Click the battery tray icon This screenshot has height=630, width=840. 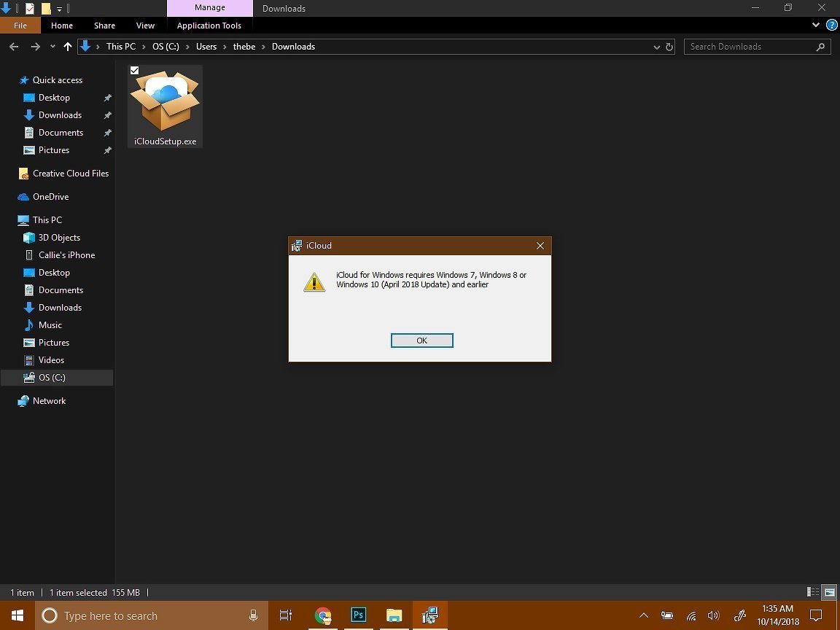coord(667,615)
